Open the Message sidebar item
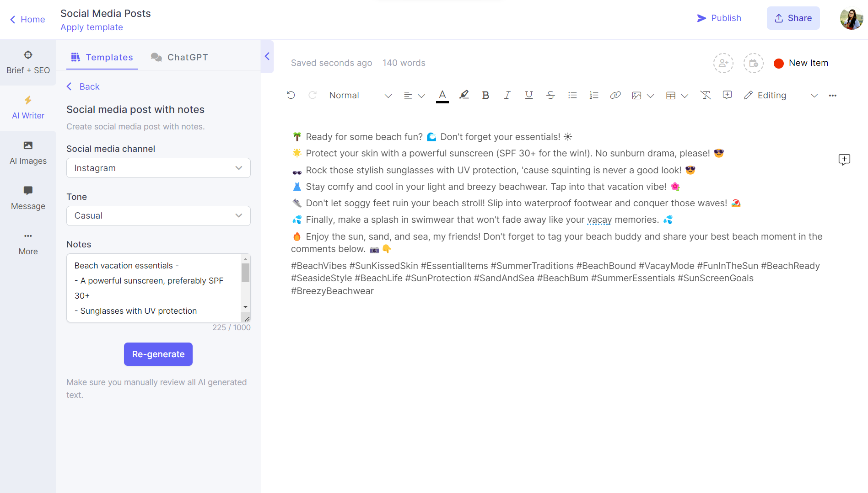 coord(28,198)
